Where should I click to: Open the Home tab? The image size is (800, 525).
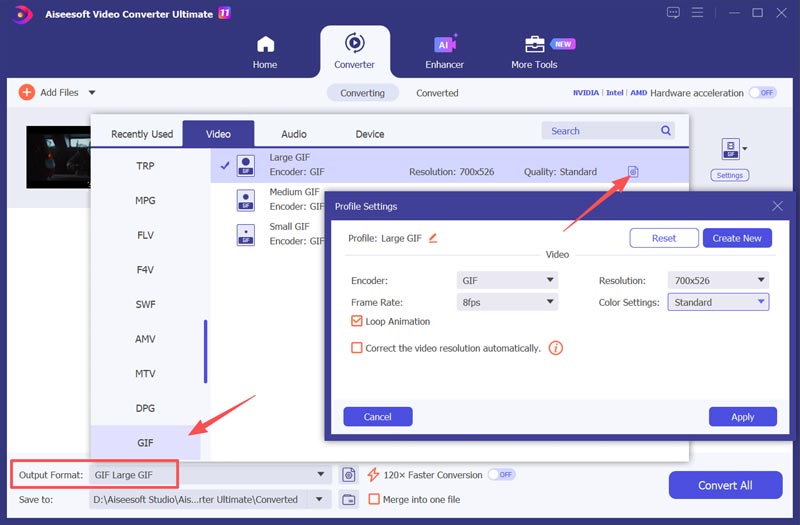(265, 52)
